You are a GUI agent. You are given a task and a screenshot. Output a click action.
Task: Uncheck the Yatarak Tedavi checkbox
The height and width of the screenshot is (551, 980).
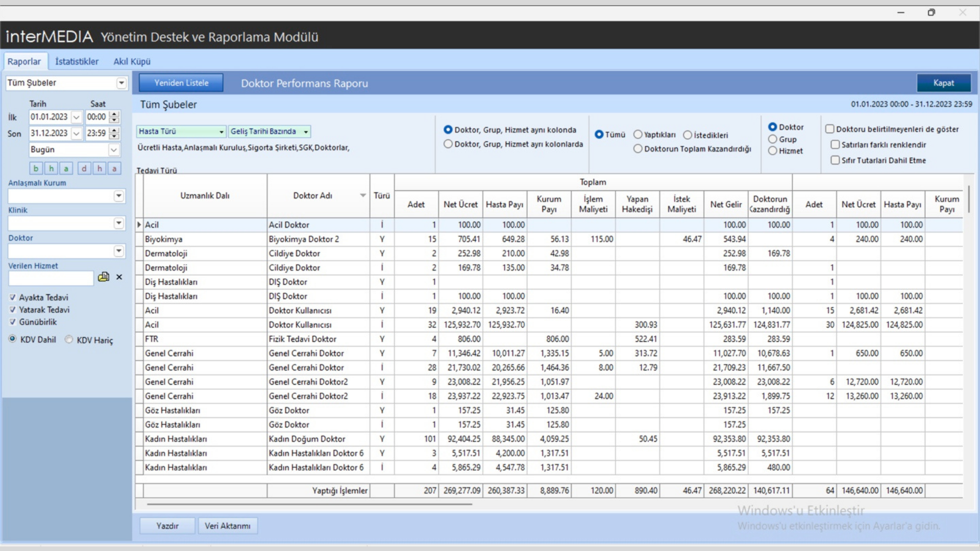coord(13,310)
